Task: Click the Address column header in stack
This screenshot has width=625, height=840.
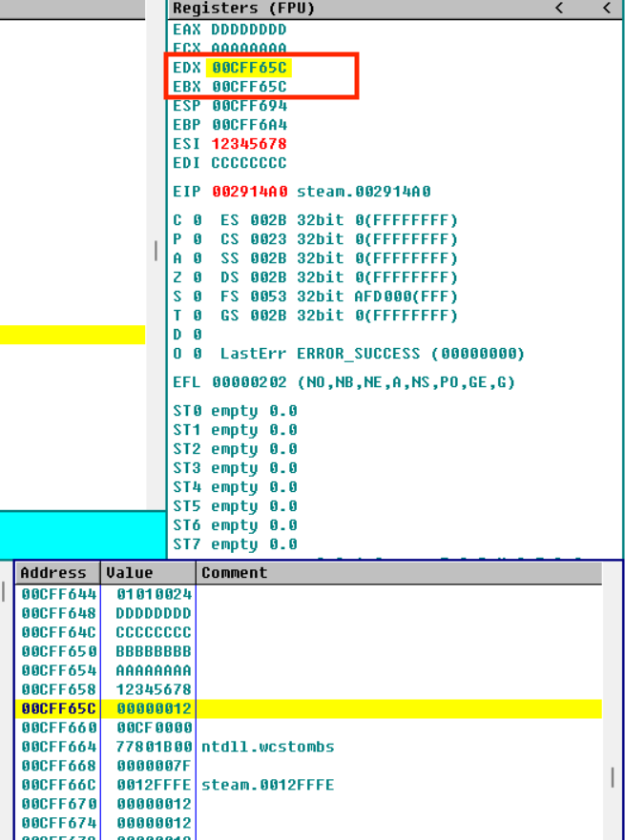Action: click(x=53, y=573)
